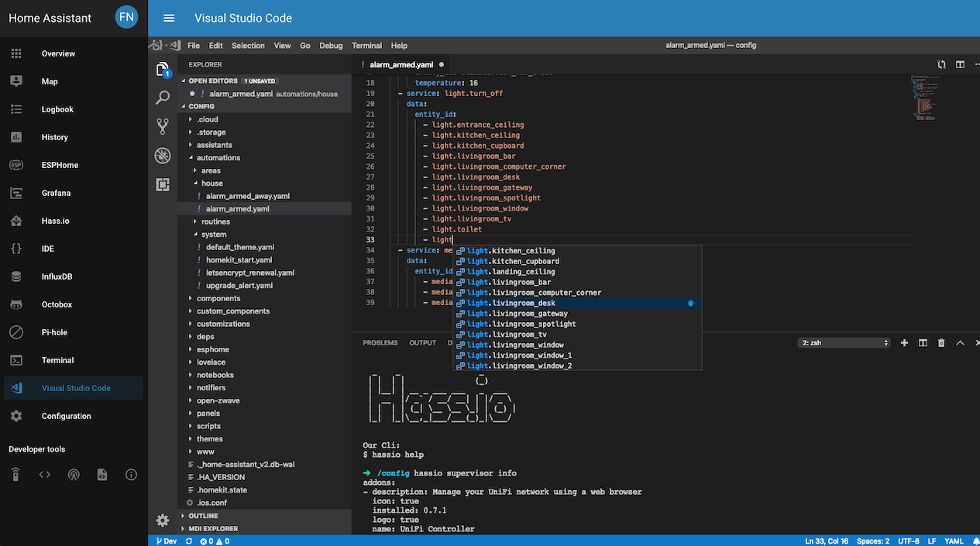This screenshot has height=546, width=980.
Task: Split the terminal panel
Action: [922, 342]
